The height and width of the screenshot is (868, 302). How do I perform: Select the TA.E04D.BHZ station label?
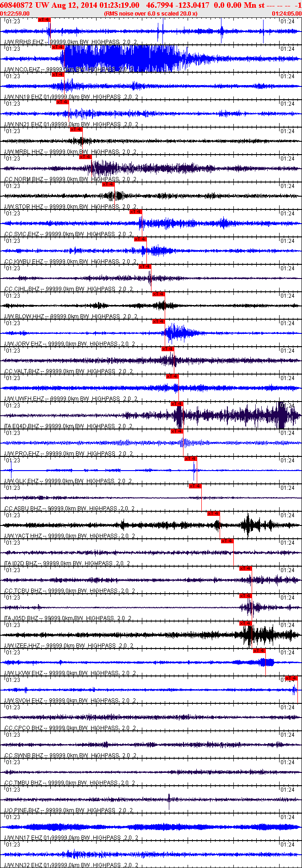tap(69, 426)
